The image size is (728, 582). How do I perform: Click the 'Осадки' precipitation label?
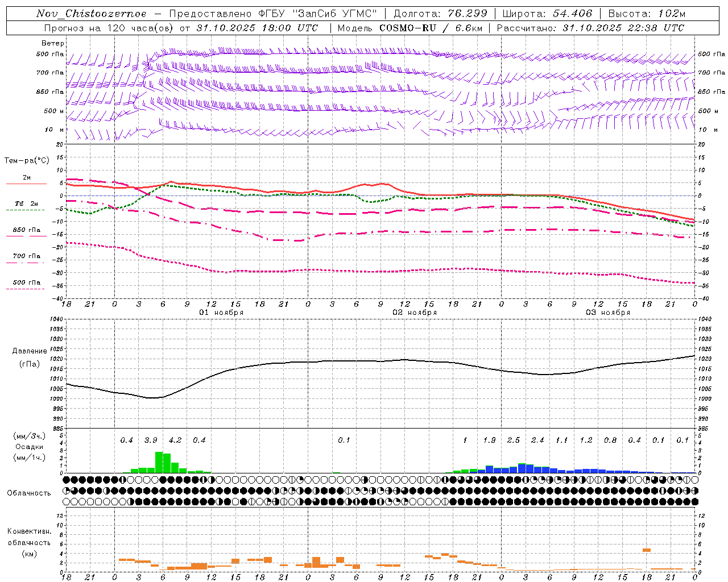click(x=30, y=447)
